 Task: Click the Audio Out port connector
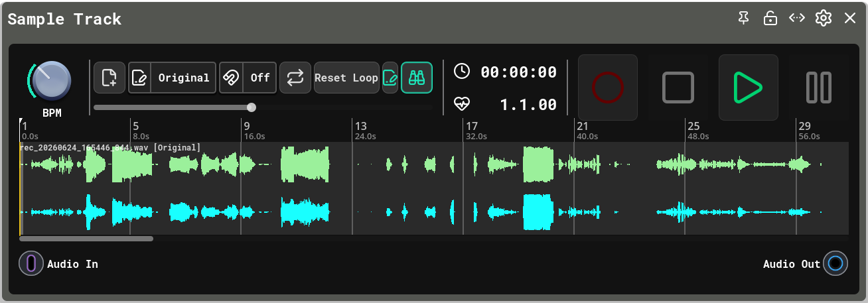(835, 264)
